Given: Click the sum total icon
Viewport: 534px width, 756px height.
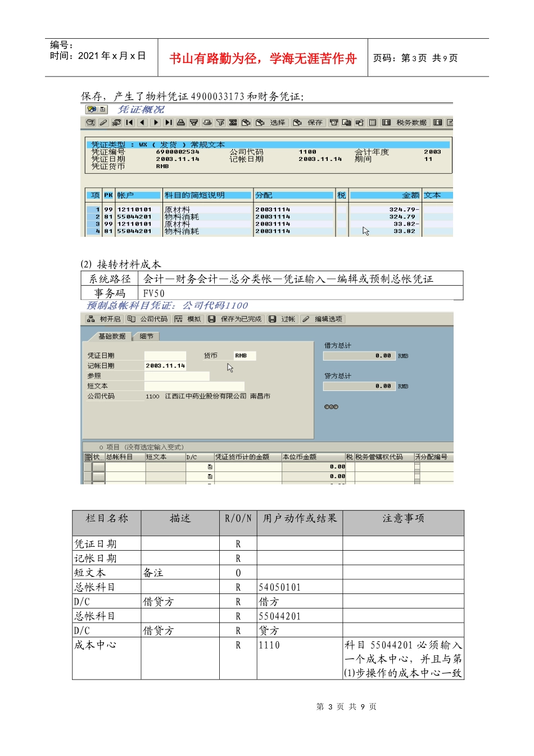Looking at the screenshot, I should coord(233,123).
